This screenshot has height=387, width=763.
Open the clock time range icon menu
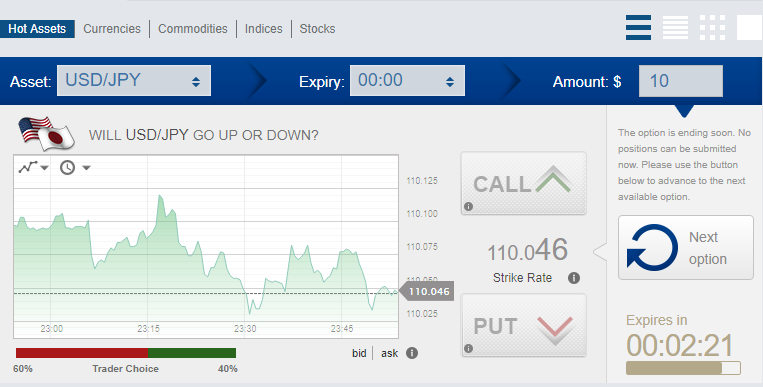point(75,167)
